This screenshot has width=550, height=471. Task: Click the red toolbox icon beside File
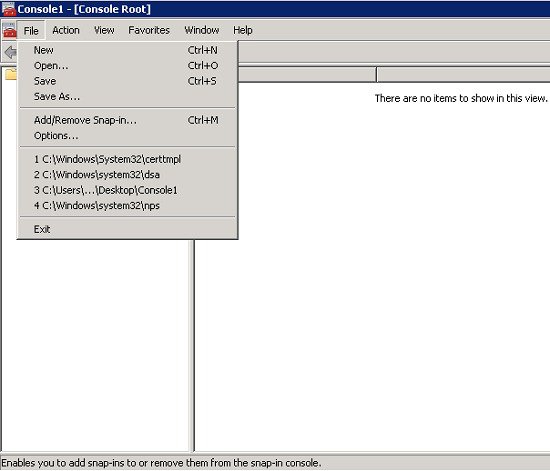(9, 30)
